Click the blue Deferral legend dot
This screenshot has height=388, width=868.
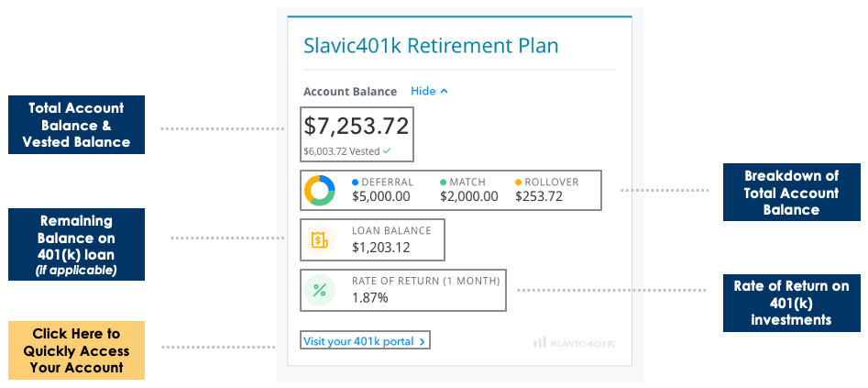[x=356, y=182]
